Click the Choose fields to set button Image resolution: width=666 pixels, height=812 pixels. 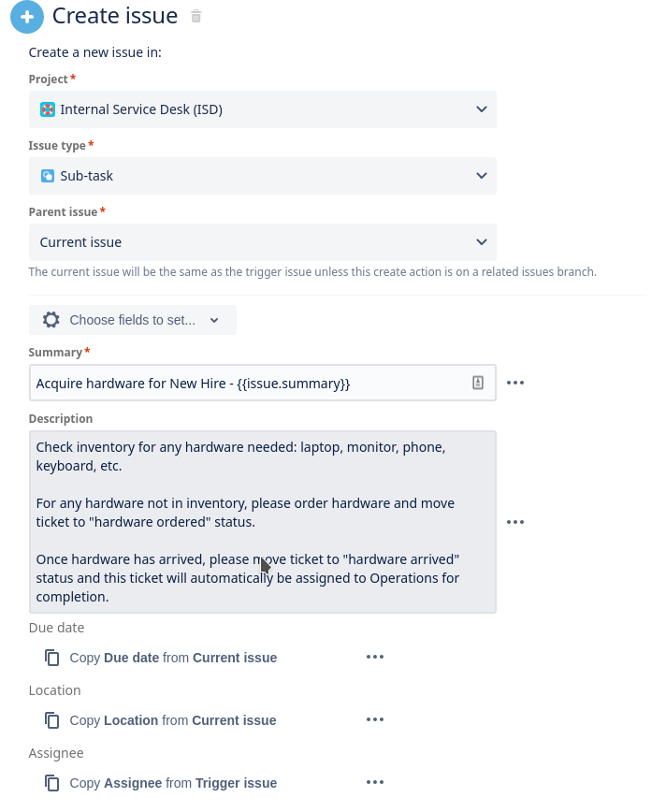coord(132,319)
